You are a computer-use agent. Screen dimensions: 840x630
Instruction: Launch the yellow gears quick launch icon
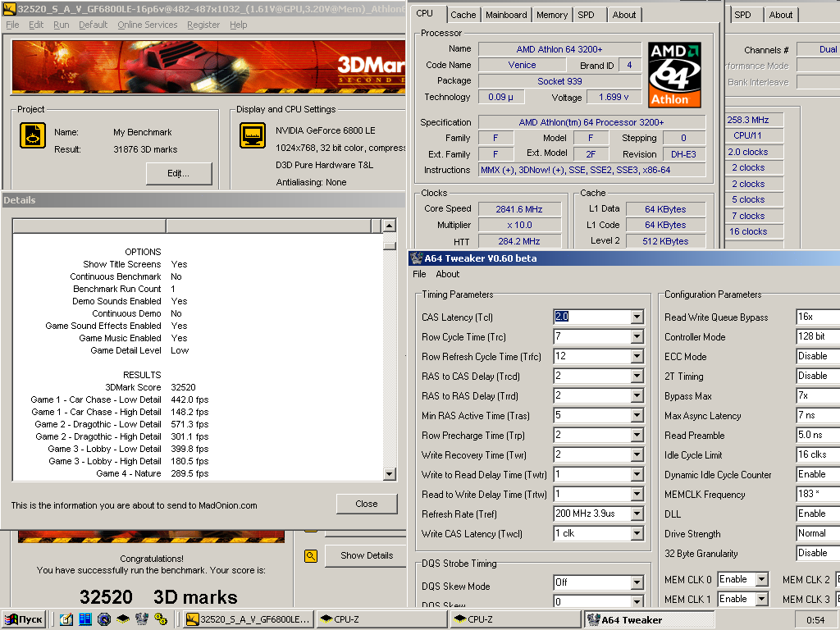pyautogui.click(x=160, y=619)
